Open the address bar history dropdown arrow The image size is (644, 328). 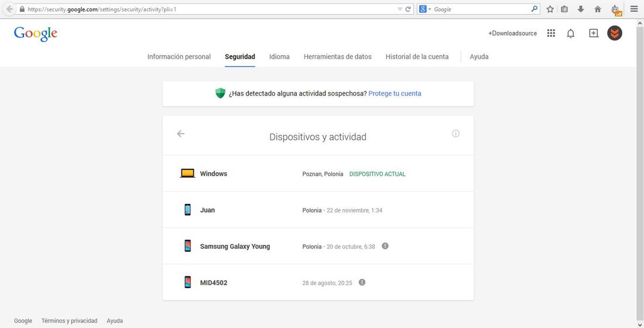pyautogui.click(x=400, y=9)
